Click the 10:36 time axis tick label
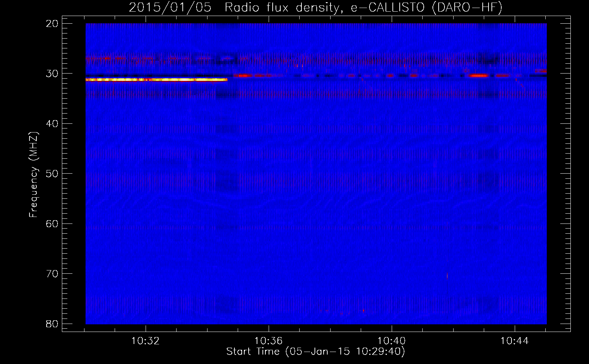Image resolution: width=589 pixels, height=364 pixels. [269, 341]
